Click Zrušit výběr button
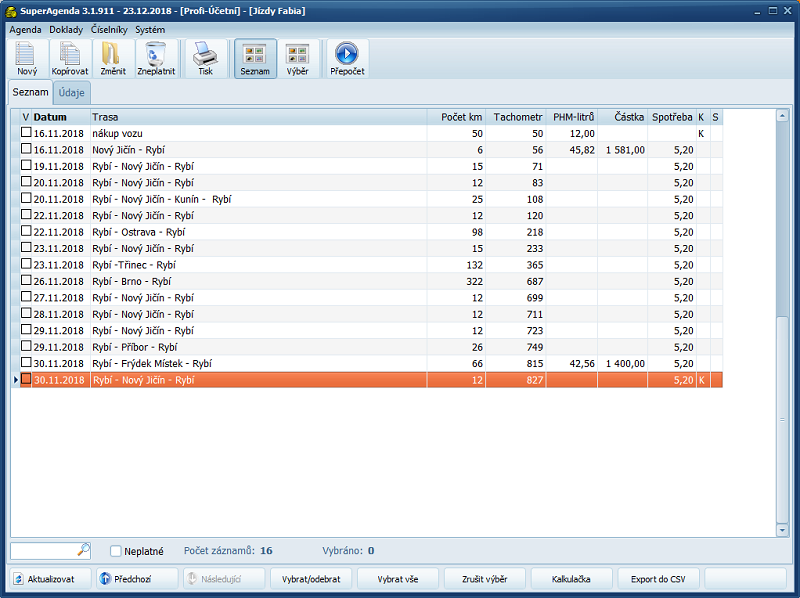 (x=485, y=579)
